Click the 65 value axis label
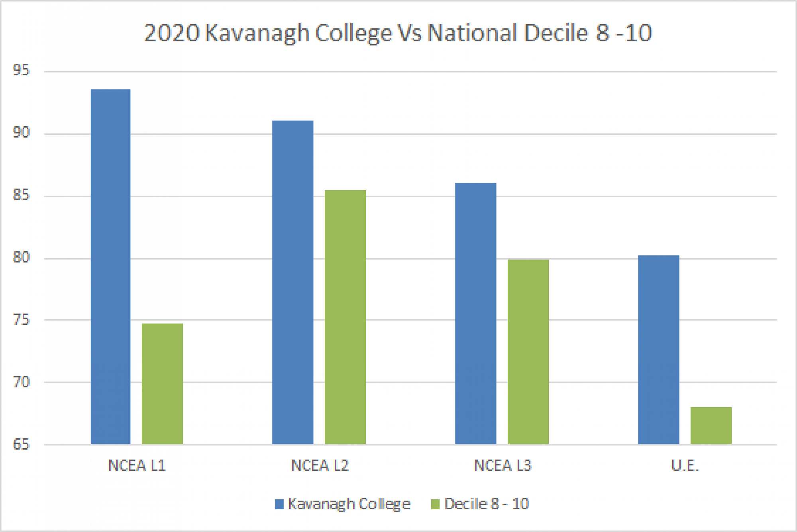This screenshot has width=797, height=532. tap(21, 444)
